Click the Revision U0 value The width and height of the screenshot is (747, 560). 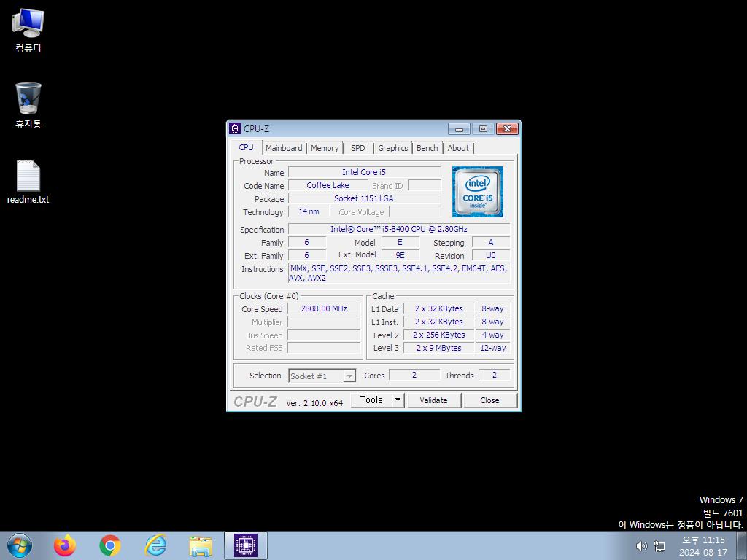click(x=491, y=255)
